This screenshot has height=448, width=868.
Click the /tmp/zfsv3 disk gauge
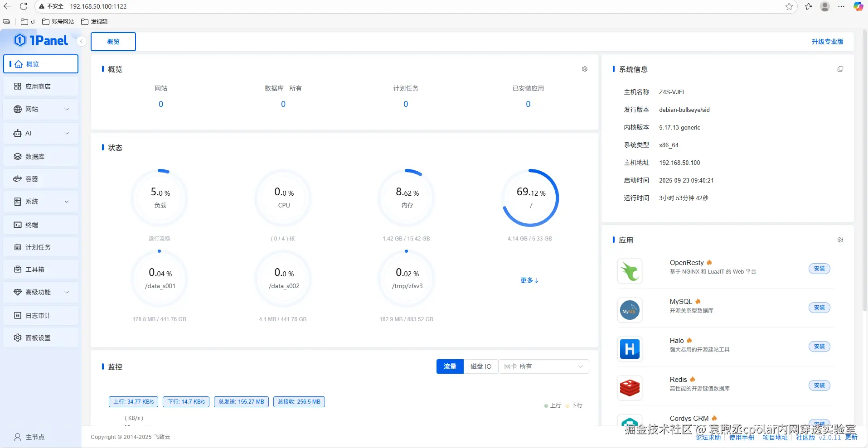[407, 278]
